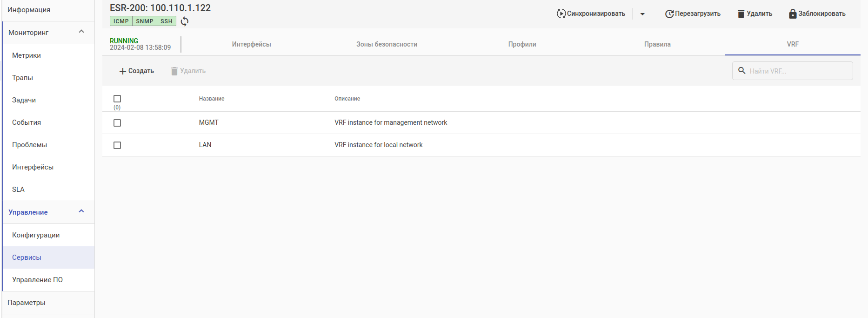Click the lock icon to block device

click(x=793, y=14)
